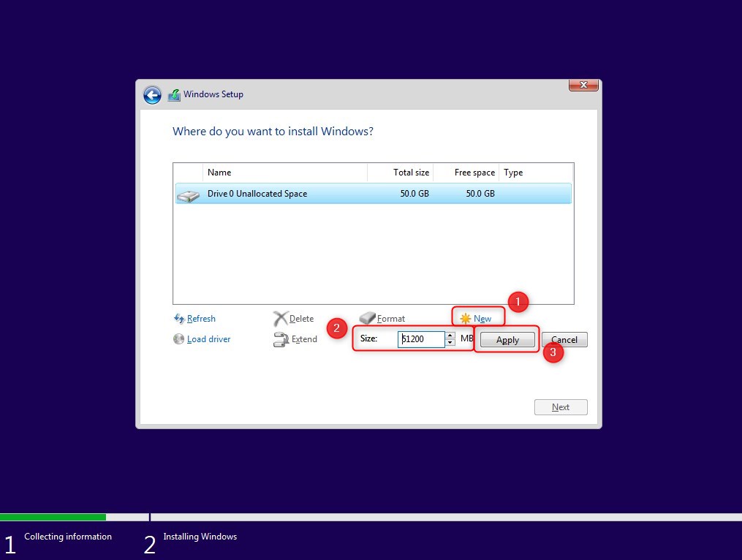
Task: Click the green setup progress bar
Action: [x=53, y=518]
